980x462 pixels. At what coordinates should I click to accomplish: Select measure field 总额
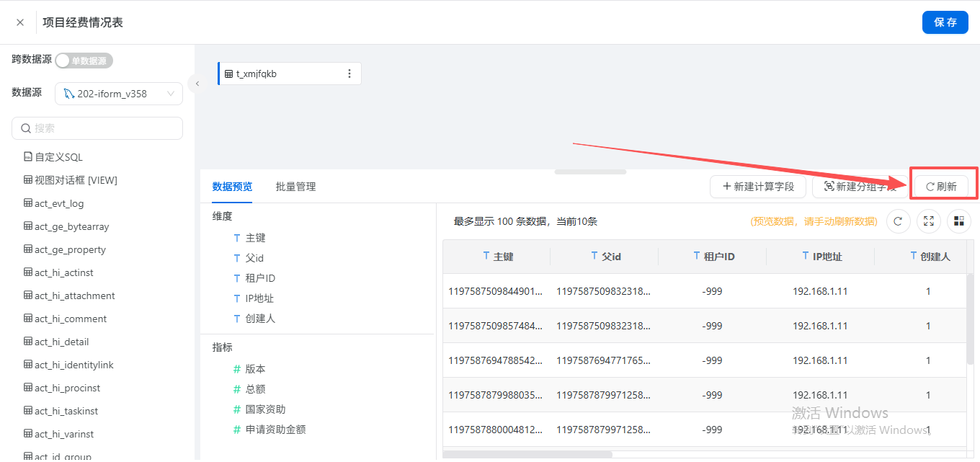[x=249, y=389]
